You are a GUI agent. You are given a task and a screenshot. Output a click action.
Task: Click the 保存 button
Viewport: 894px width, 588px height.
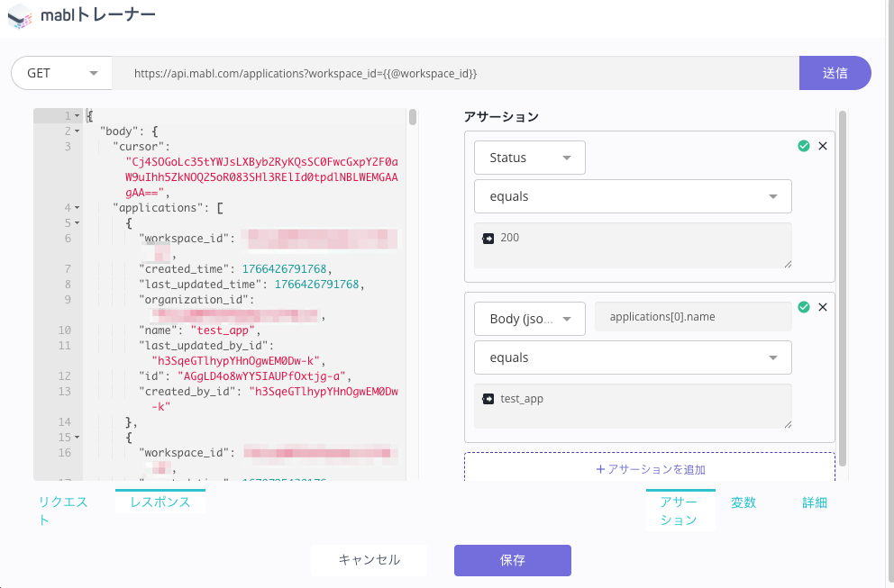click(512, 560)
